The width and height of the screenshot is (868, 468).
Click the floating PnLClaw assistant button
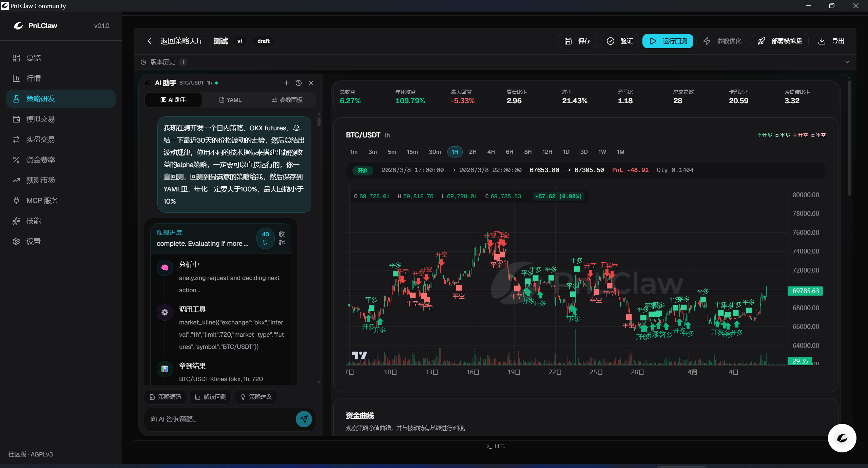click(842, 438)
